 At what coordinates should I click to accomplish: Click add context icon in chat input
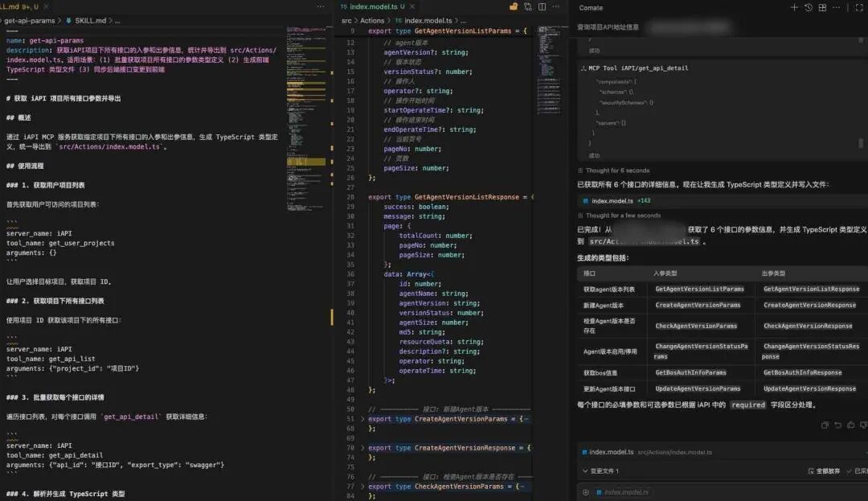[x=586, y=492]
